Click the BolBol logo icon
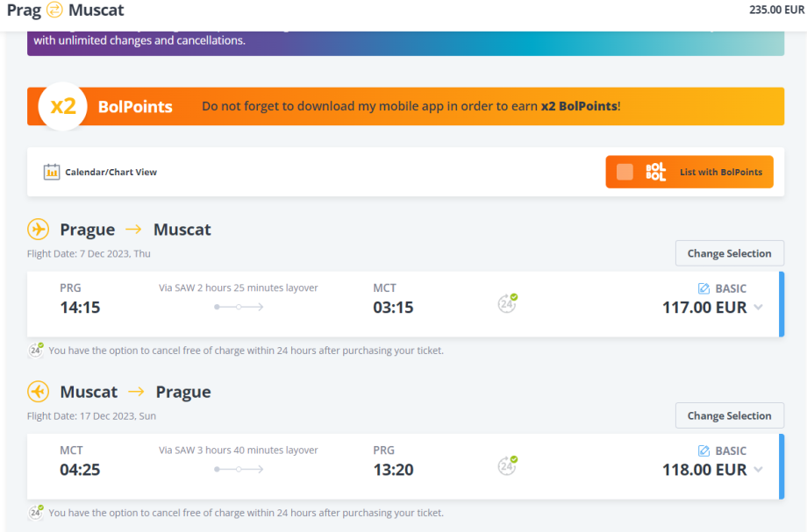 coord(656,172)
